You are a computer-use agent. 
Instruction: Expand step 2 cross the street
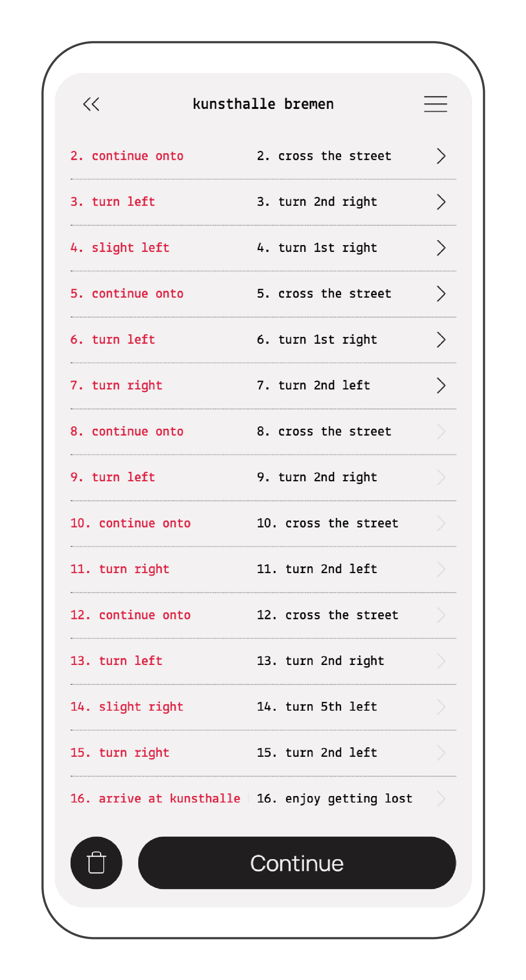pos(441,156)
